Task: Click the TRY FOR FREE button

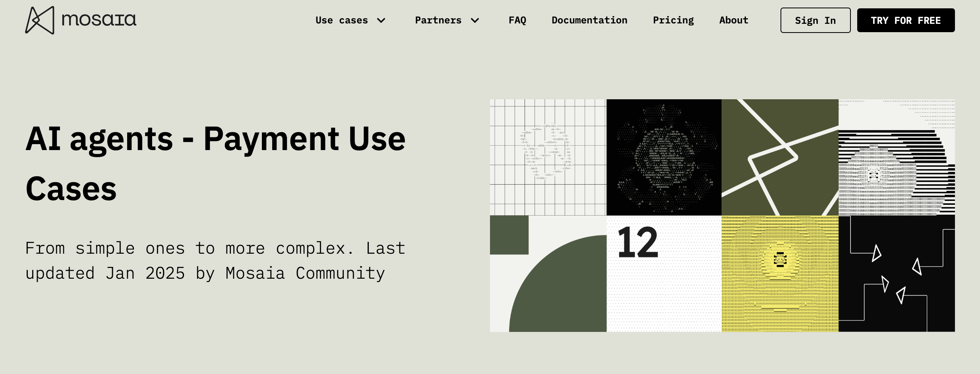Action: (906, 20)
